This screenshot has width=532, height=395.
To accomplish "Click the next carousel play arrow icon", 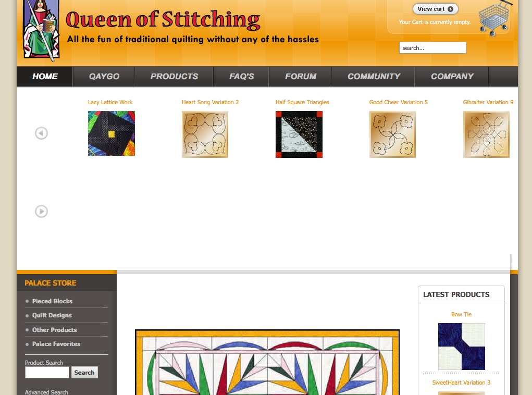I will pyautogui.click(x=41, y=212).
